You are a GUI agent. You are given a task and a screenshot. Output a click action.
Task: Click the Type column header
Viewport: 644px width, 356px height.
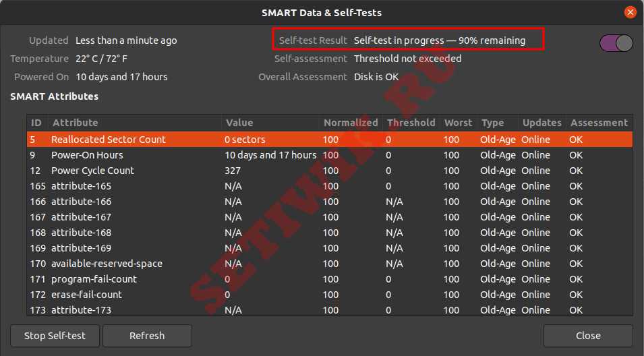tap(492, 123)
